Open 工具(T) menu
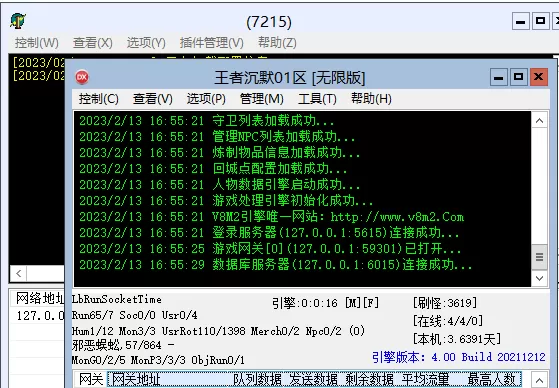 pyautogui.click(x=317, y=98)
